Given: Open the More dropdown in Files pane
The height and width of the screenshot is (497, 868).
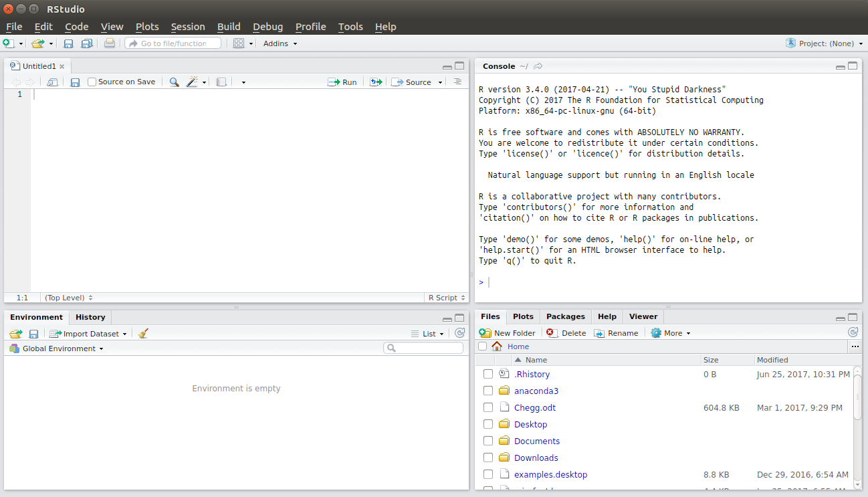Looking at the screenshot, I should (670, 333).
